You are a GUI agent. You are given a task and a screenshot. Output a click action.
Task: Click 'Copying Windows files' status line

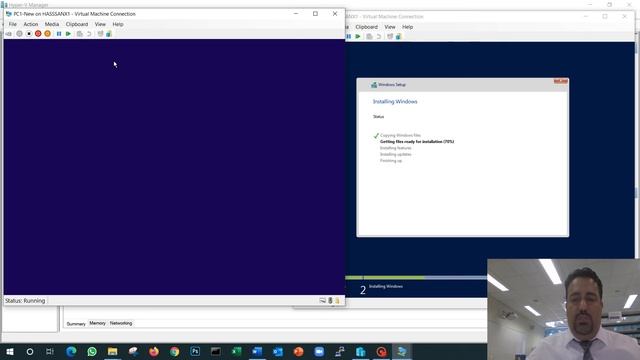coord(400,135)
